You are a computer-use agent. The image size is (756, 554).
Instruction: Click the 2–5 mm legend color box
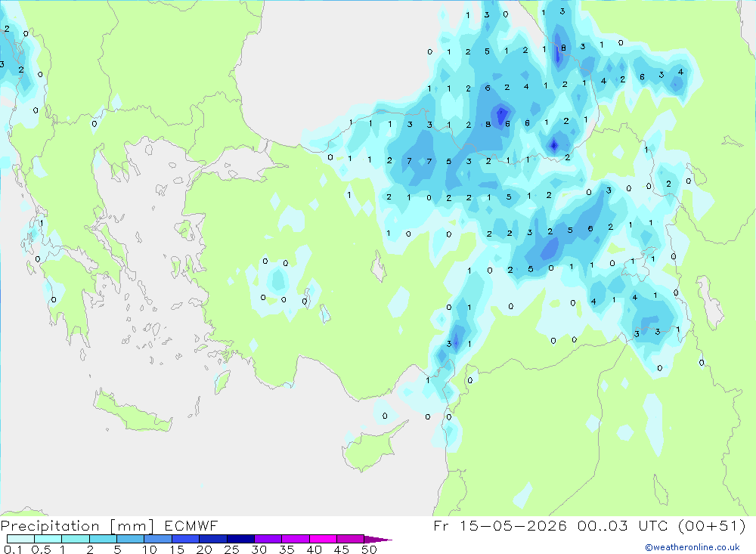point(103,539)
